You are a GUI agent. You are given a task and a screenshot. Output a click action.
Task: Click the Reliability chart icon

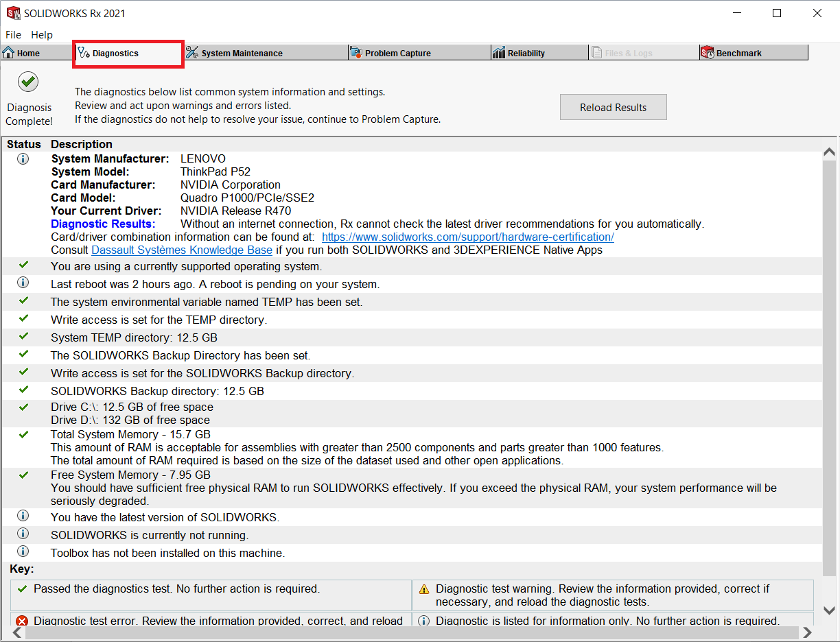pos(499,53)
